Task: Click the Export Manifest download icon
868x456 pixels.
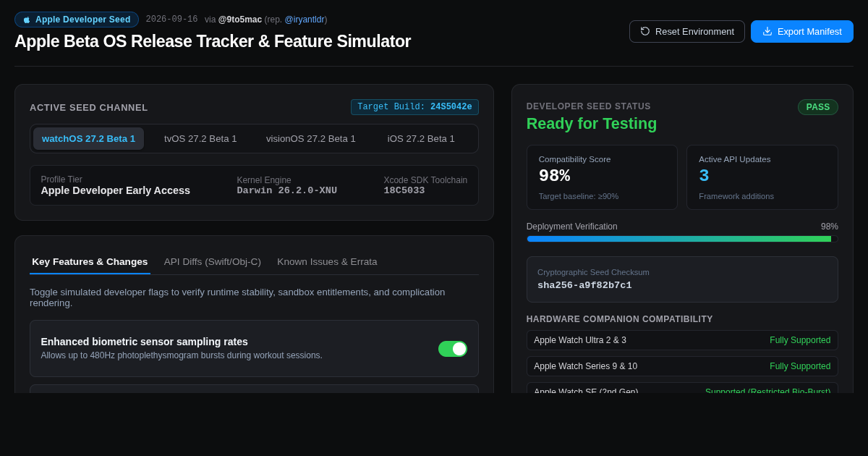Action: point(767,31)
